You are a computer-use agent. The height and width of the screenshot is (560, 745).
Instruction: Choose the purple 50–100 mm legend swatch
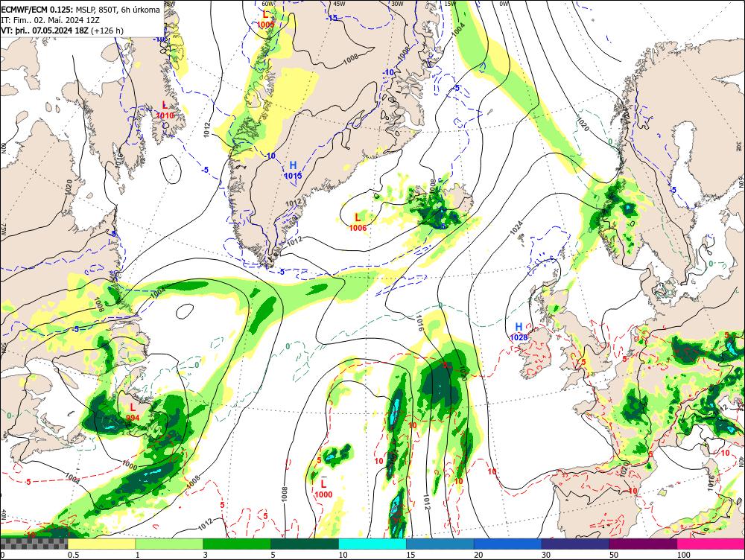tap(643, 544)
